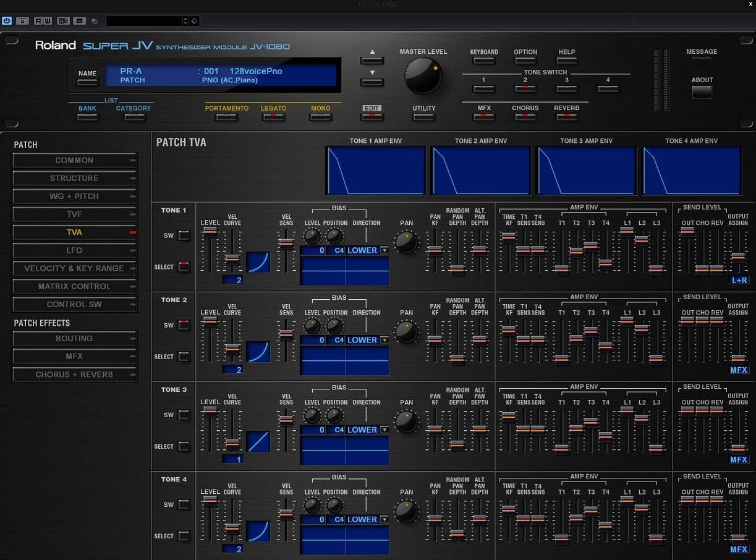
Task: Open the VELOCITY & KEY RANGE tab
Action: (75, 268)
